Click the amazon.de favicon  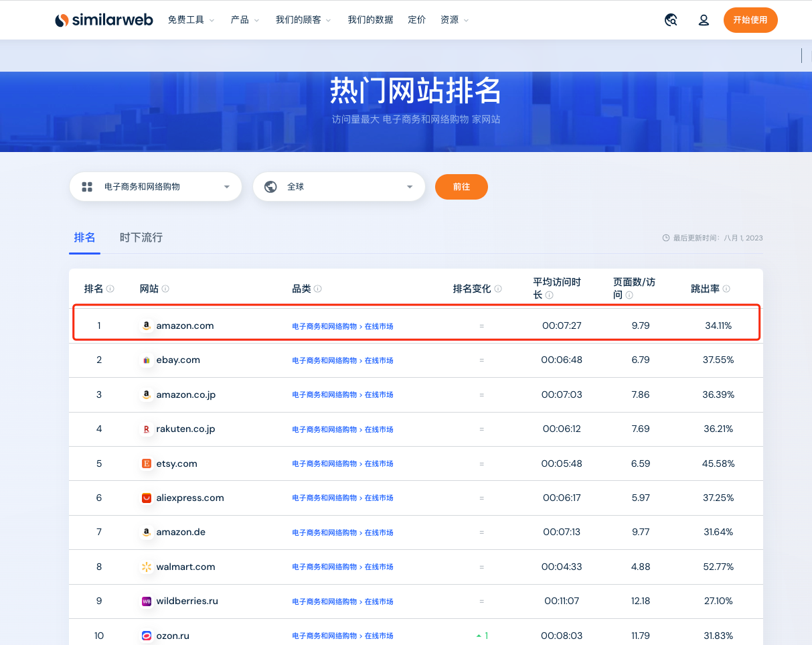click(x=146, y=532)
